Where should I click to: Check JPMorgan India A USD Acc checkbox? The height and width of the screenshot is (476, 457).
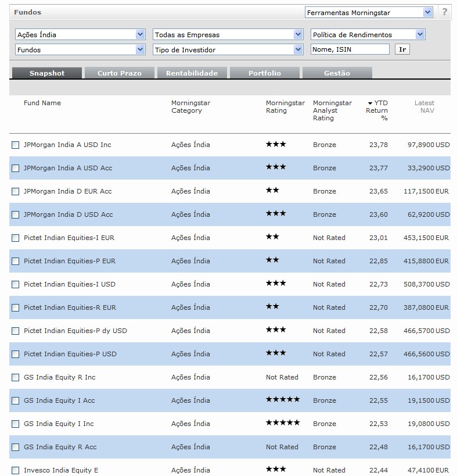pyautogui.click(x=15, y=168)
